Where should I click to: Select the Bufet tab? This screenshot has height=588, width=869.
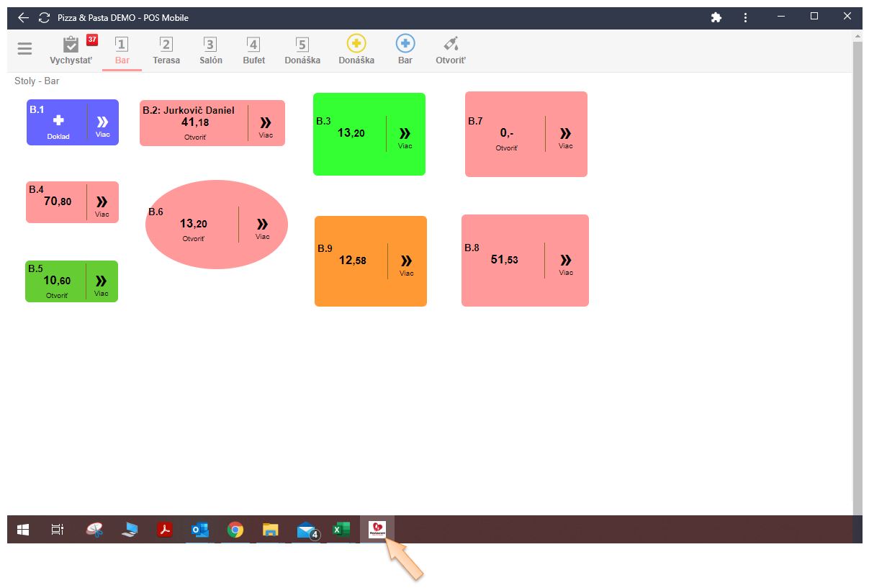(x=253, y=51)
